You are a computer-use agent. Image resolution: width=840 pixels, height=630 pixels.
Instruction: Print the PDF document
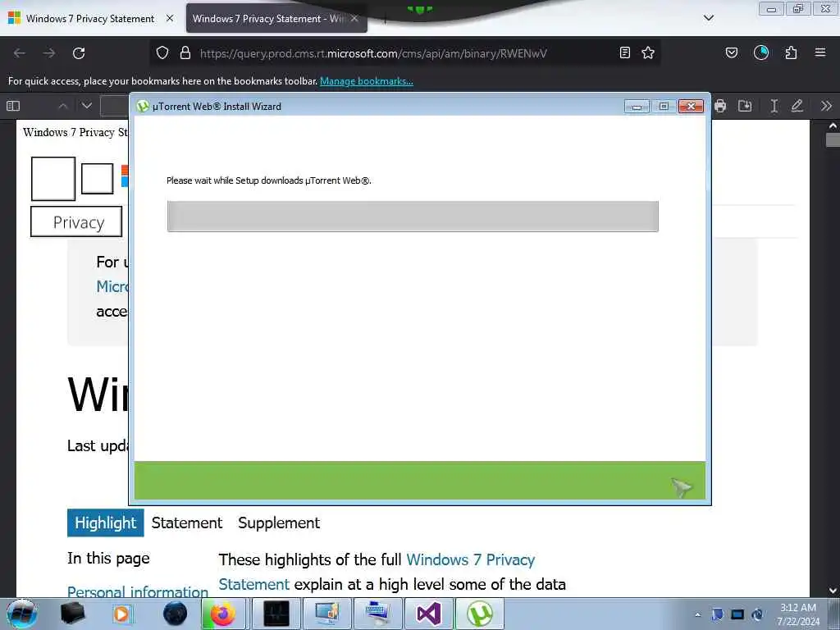(x=720, y=106)
